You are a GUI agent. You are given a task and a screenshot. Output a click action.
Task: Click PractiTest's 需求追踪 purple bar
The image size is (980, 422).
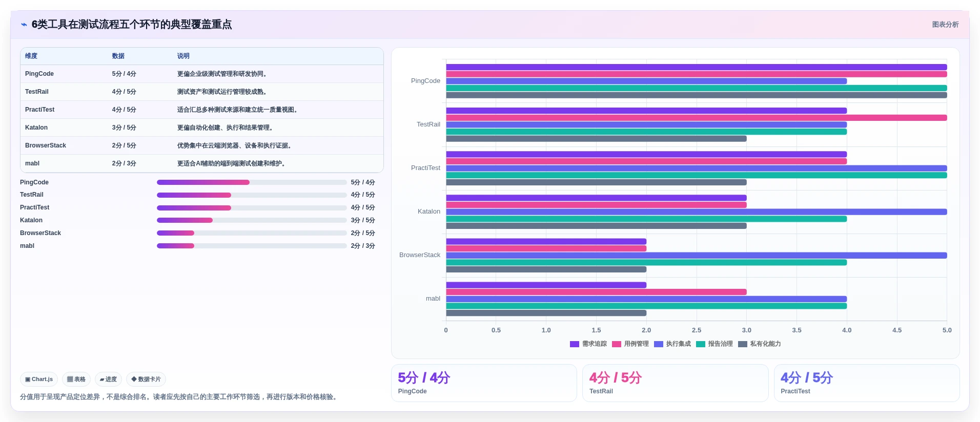coord(646,154)
